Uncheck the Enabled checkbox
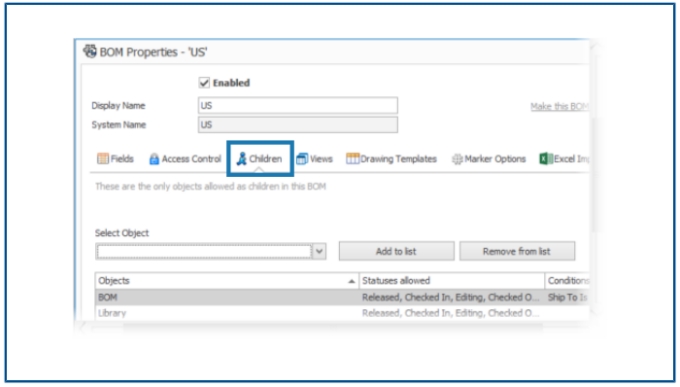This screenshot has height=387, width=680. (204, 82)
